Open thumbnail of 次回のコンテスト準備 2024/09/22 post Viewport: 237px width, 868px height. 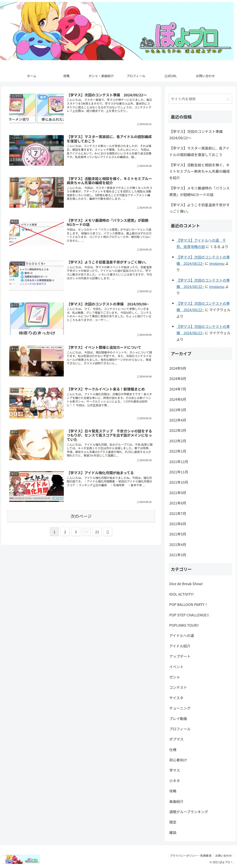click(x=36, y=108)
